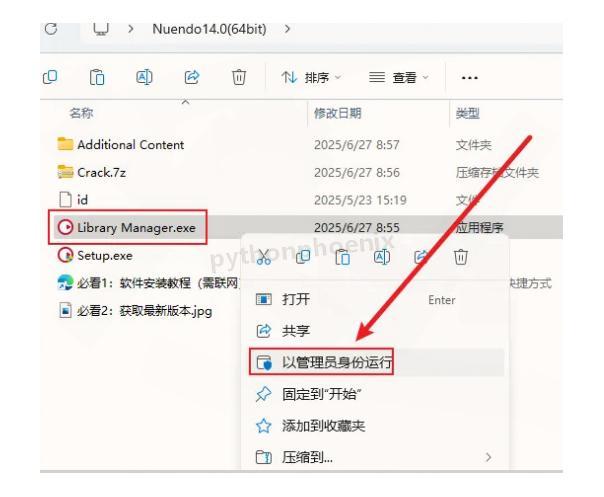Click toolbar Share icon
604x497 pixels.
click(192, 77)
